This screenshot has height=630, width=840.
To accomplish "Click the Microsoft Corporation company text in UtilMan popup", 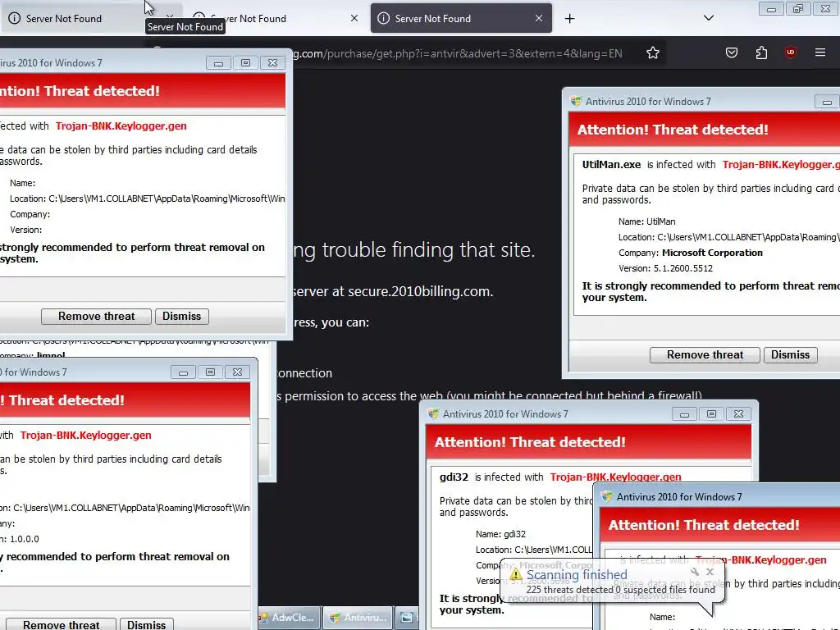I will tap(712, 253).
